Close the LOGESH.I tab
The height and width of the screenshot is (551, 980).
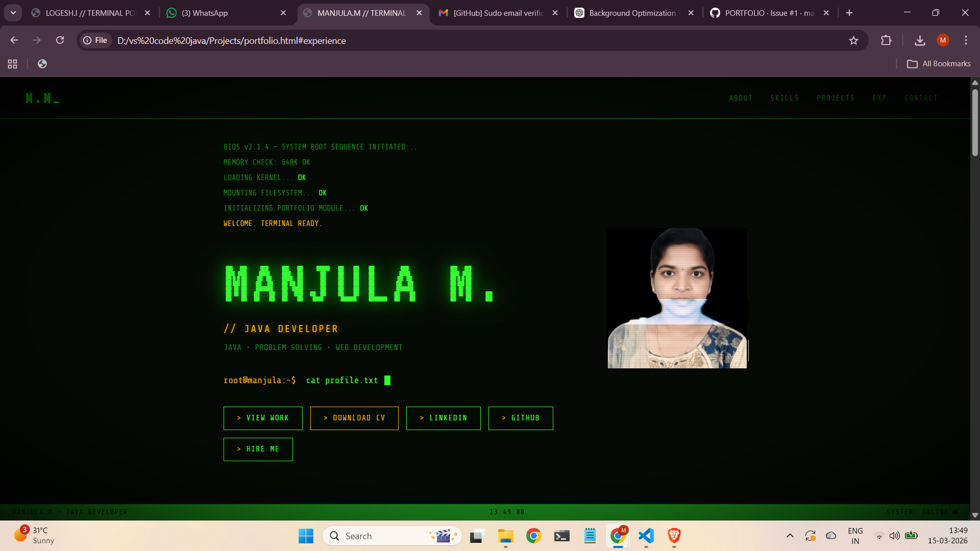click(x=148, y=13)
